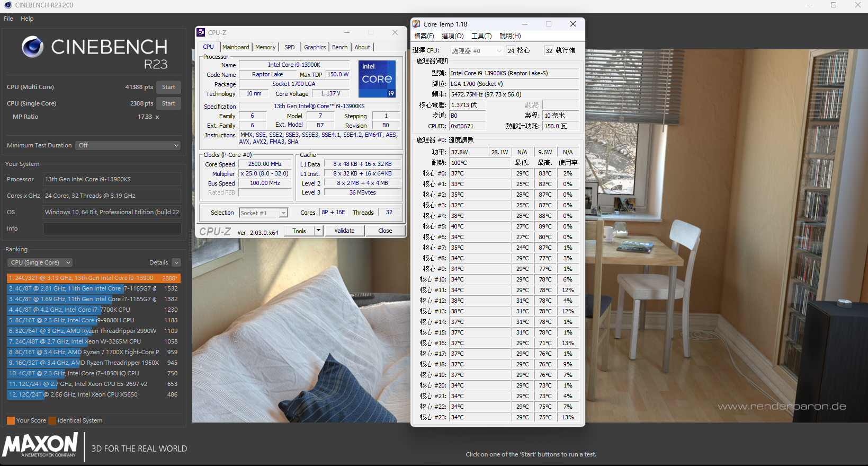The image size is (868, 466).
Task: Click the Max TDP value 150.0 W
Action: (338, 75)
